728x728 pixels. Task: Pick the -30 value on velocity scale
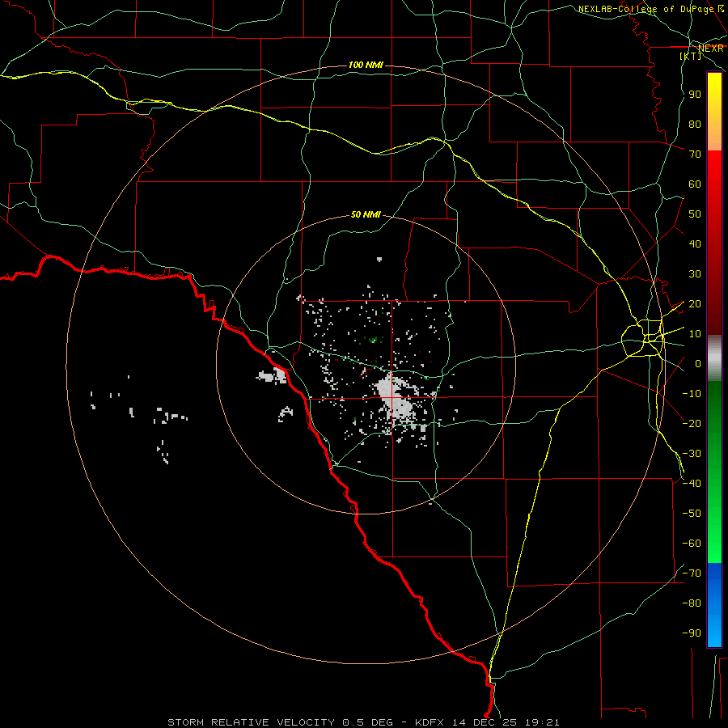(x=692, y=454)
